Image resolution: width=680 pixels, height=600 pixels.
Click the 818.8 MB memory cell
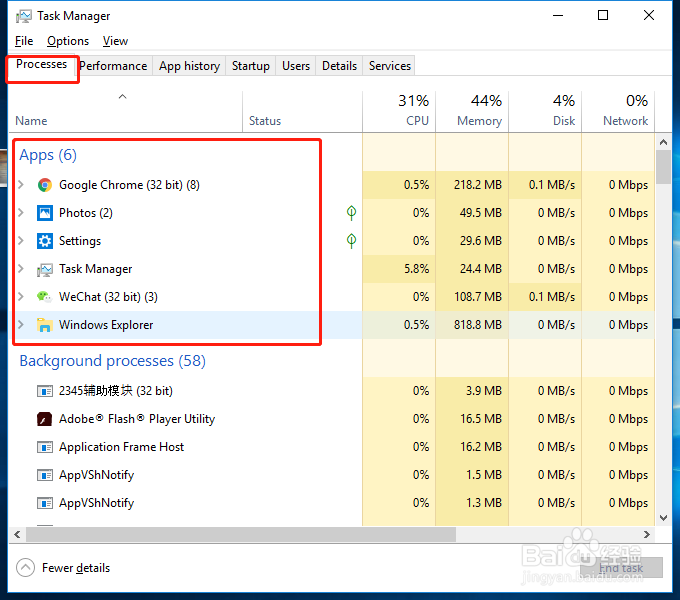click(x=472, y=325)
